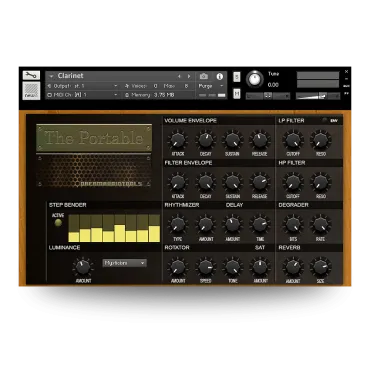
Task: Click the Tune knob in the header
Action: pos(255,79)
